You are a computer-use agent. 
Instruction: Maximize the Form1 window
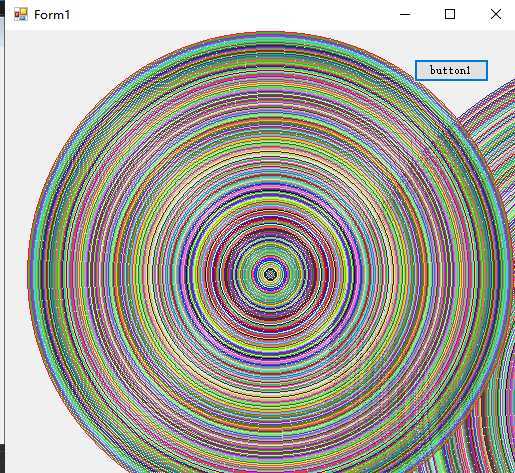pos(450,14)
